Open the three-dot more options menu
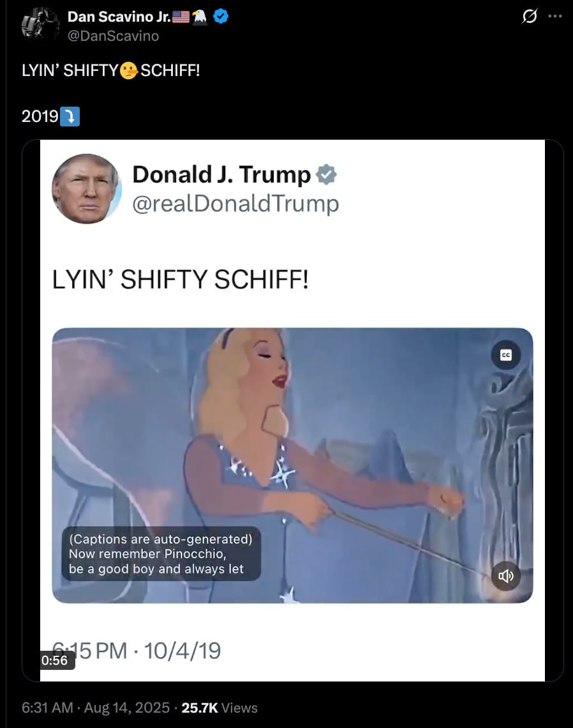 click(x=555, y=16)
